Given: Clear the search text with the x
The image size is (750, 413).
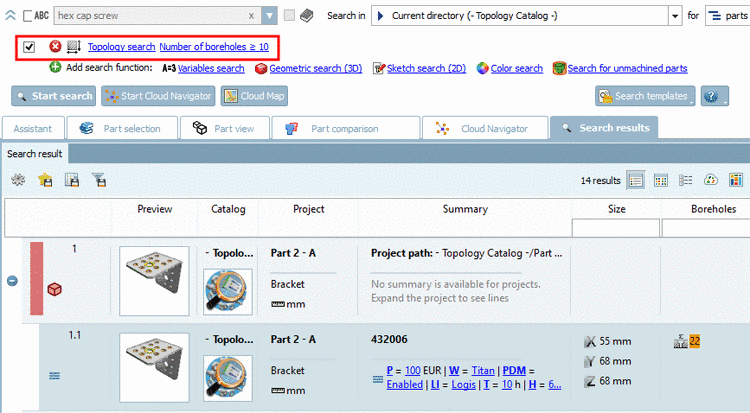Looking at the screenshot, I should pyautogui.click(x=251, y=16).
